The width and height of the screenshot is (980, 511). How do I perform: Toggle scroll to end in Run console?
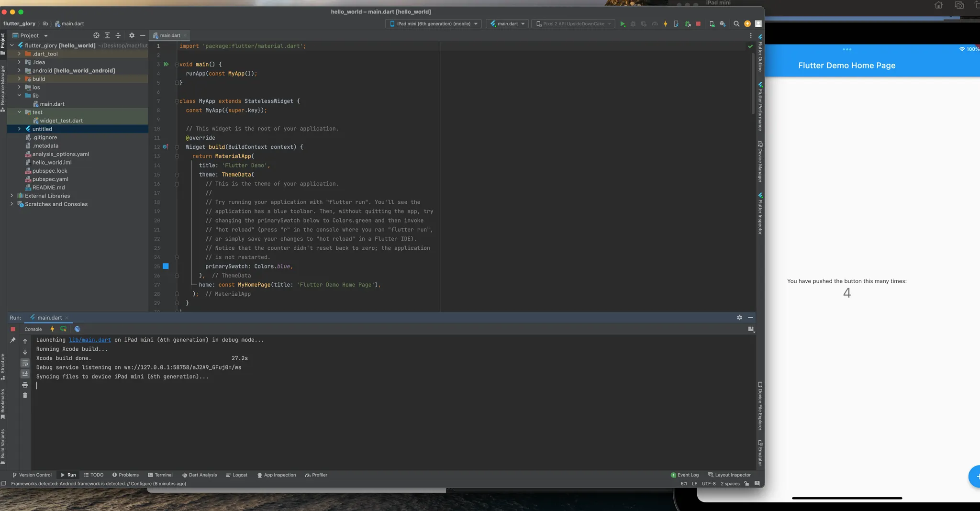[x=25, y=374]
